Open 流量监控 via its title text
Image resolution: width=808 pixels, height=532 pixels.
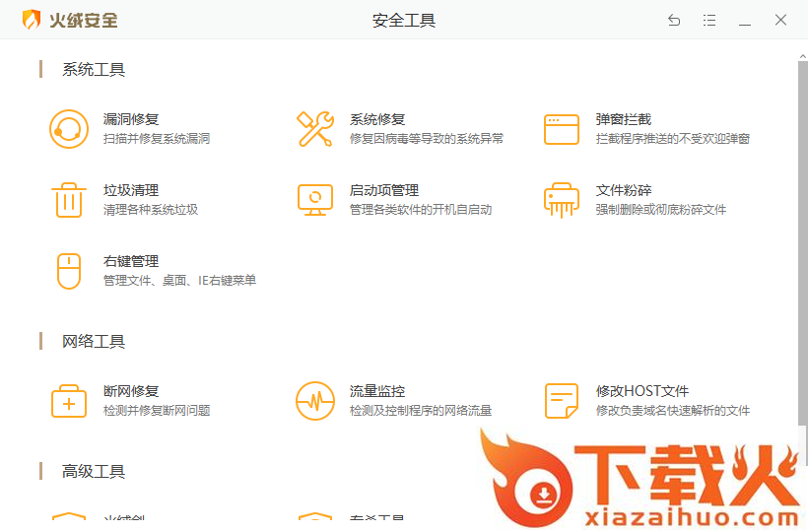(377, 391)
